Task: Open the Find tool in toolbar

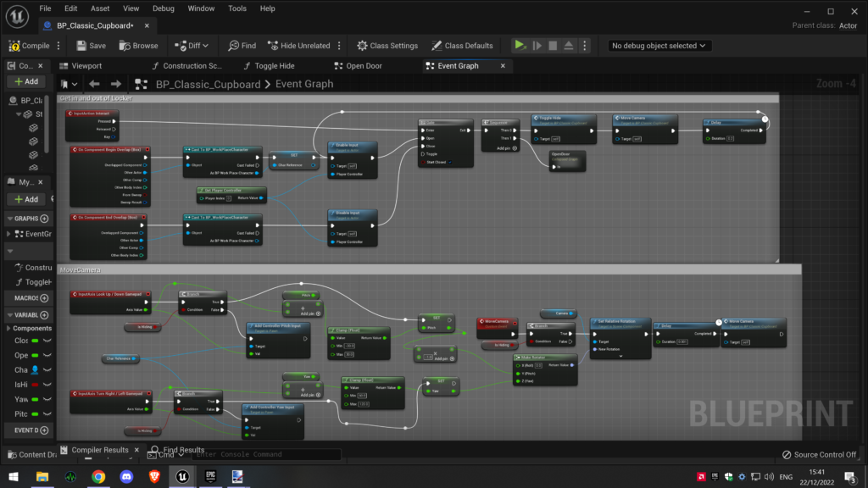Action: (x=242, y=46)
